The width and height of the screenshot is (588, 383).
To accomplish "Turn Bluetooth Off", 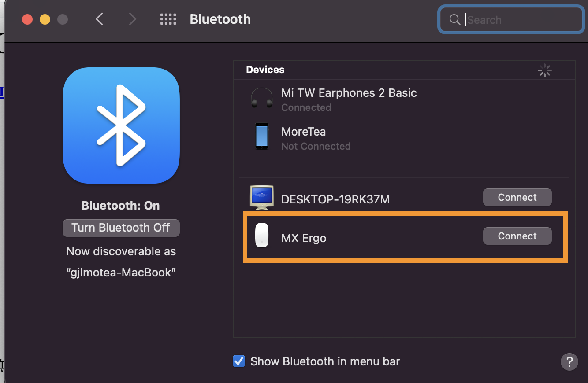I will (121, 228).
